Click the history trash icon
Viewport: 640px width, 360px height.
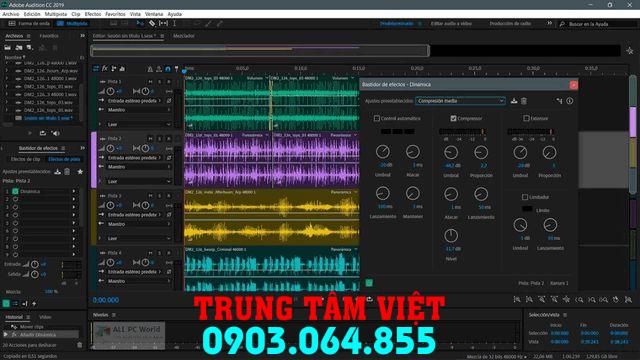tap(80, 345)
